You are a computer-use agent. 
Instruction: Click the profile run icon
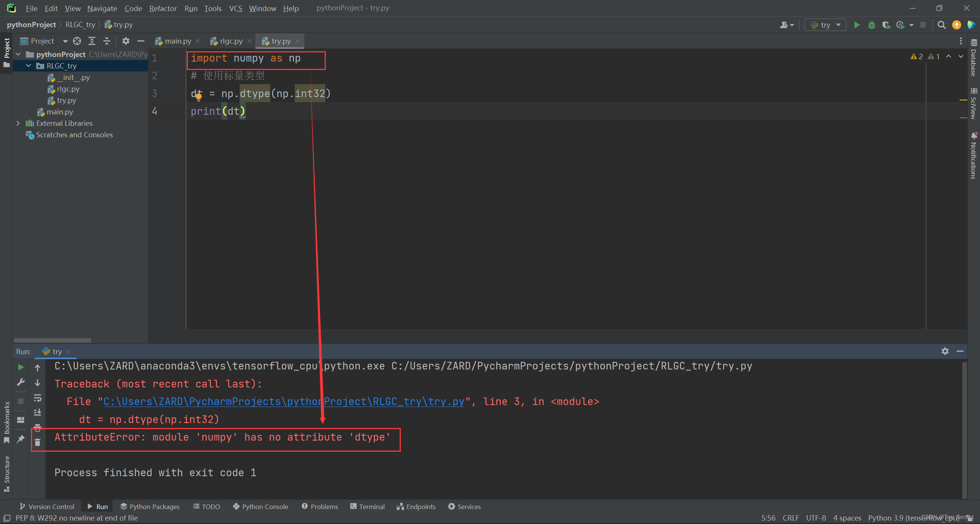click(x=900, y=25)
